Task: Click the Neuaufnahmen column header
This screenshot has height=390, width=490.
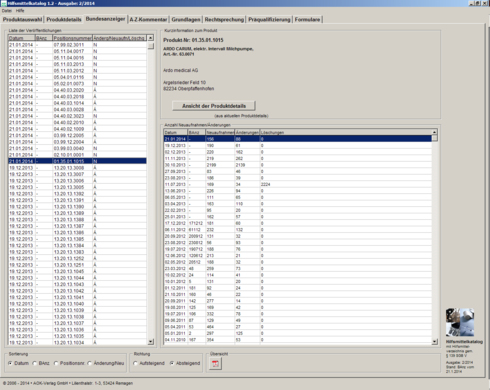Action: coord(220,132)
